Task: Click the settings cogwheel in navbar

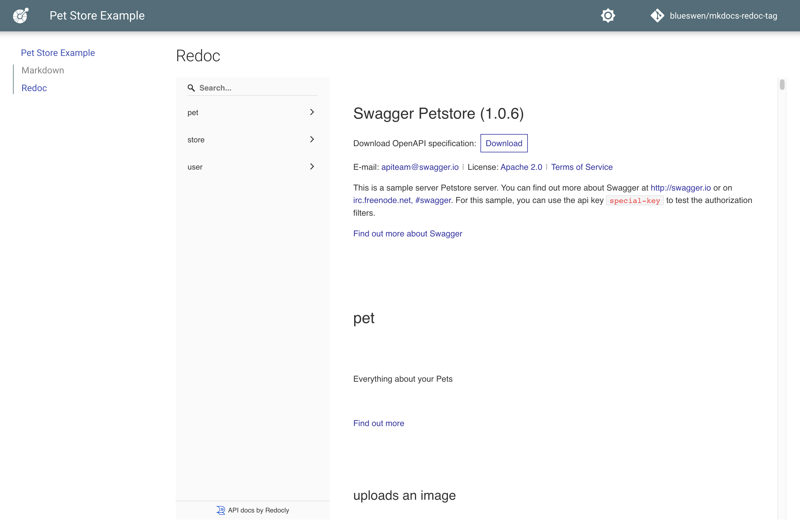Action: pyautogui.click(x=608, y=15)
